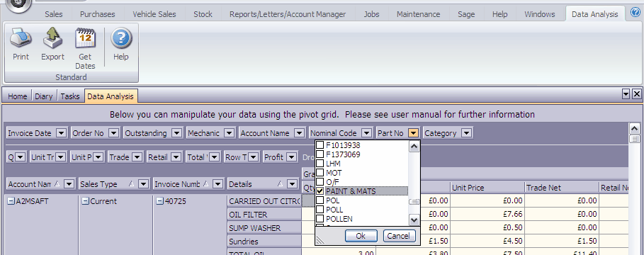Viewport: 644px width, 255px height.
Task: Open the Trade field dropdown
Action: [x=137, y=157]
